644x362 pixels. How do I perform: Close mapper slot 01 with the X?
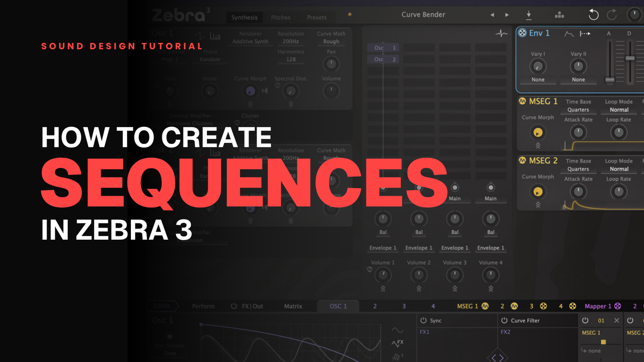point(617,321)
